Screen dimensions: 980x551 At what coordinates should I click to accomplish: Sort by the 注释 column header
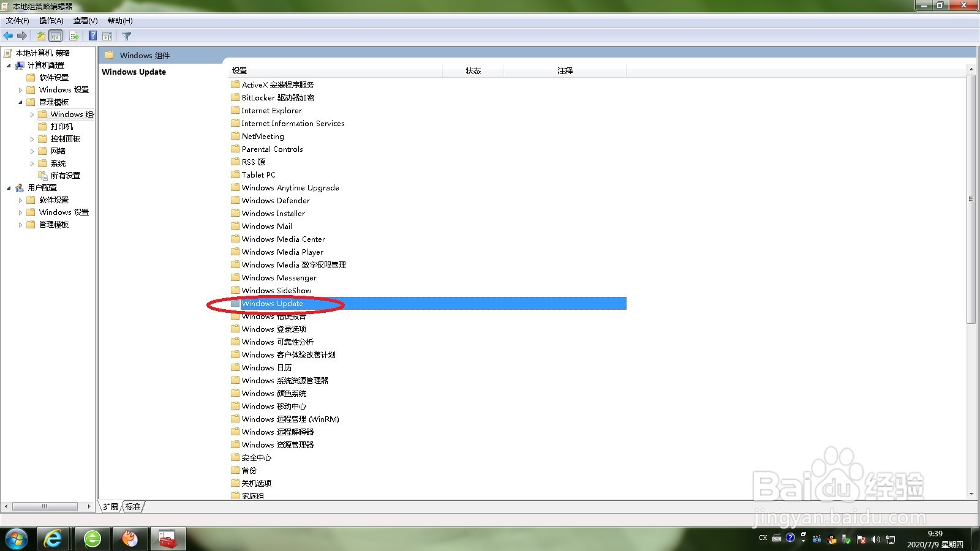point(565,71)
